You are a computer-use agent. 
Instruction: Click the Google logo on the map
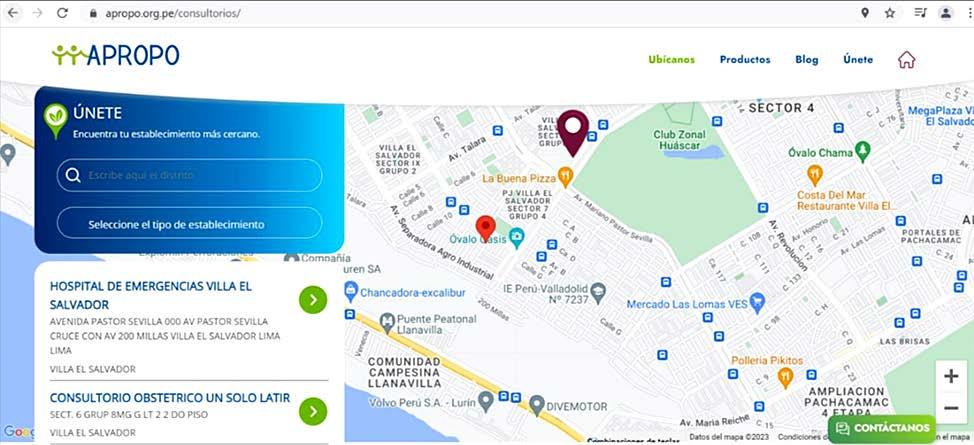(17, 432)
